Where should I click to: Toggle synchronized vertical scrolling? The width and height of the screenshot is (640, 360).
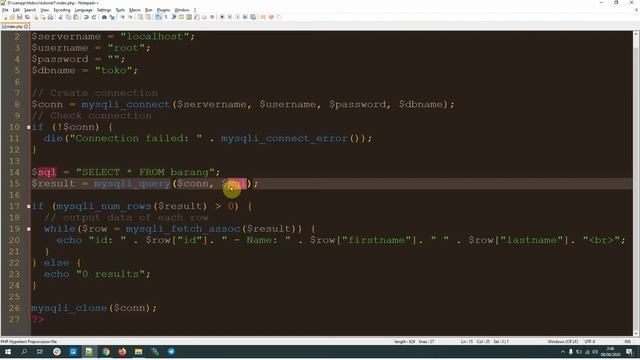(x=140, y=17)
